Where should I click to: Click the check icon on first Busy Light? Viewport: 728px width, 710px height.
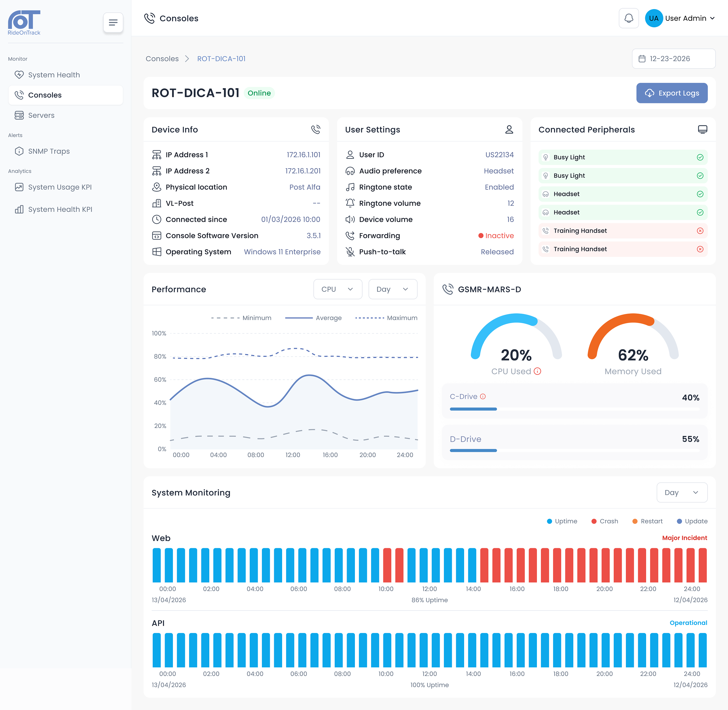click(x=700, y=157)
